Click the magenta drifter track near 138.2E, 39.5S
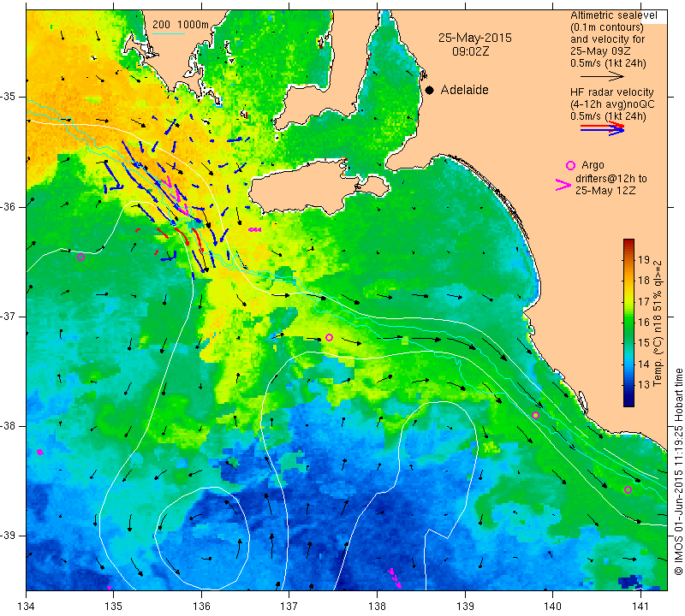This screenshot has height=616, width=685. 395,577
